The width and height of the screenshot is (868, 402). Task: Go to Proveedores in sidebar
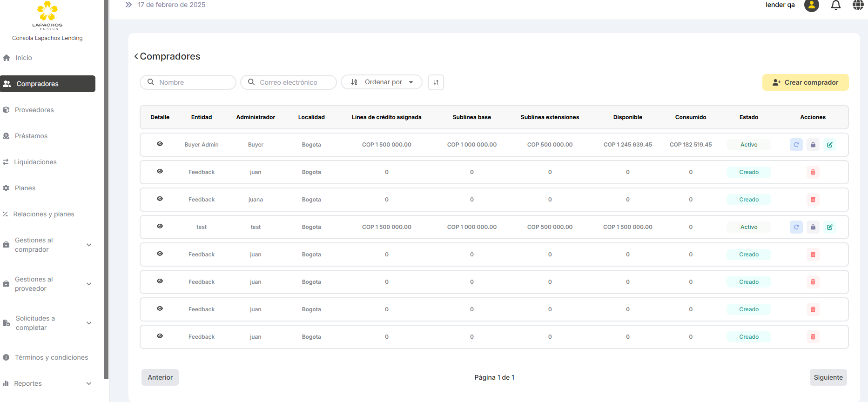click(x=34, y=110)
